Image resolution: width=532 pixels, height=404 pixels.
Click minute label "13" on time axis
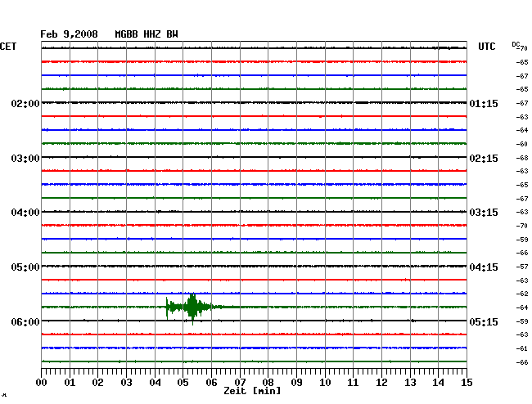[x=410, y=382]
